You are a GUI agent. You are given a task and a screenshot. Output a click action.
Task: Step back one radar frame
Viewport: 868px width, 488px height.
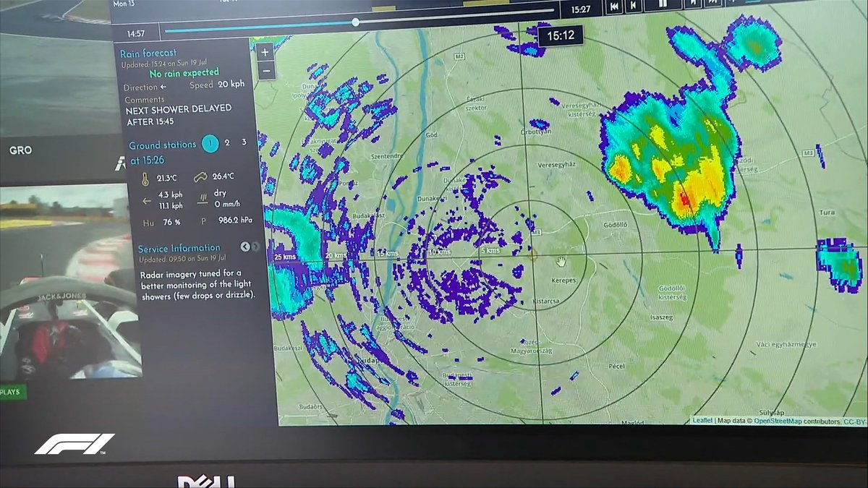tap(633, 6)
